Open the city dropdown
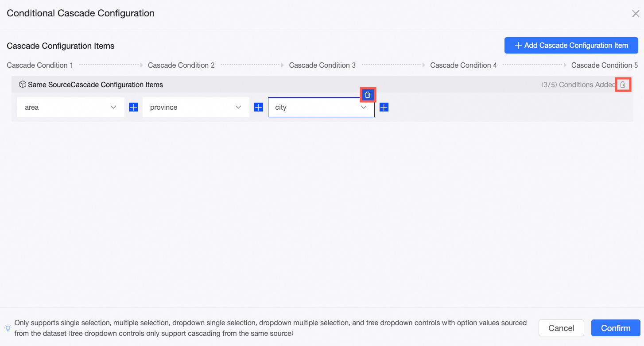 pos(321,108)
